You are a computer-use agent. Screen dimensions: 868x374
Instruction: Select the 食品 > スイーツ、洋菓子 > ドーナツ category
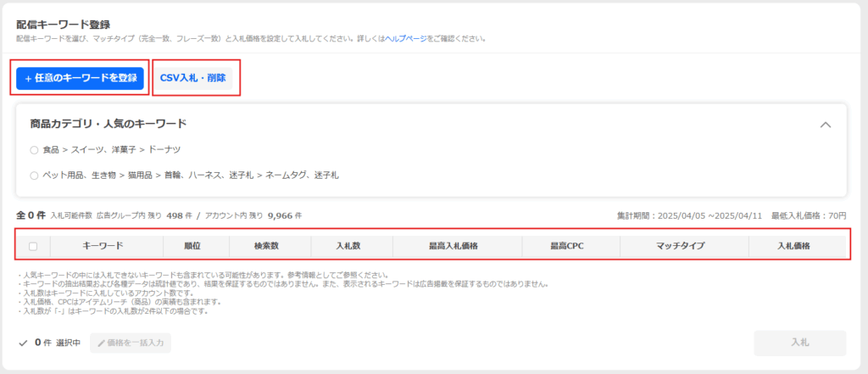click(34, 150)
